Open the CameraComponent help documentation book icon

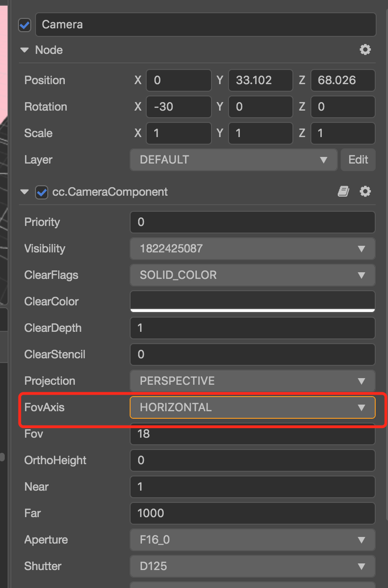pos(344,191)
